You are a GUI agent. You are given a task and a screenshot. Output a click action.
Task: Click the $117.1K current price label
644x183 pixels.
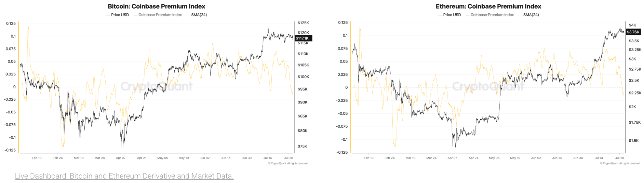tap(303, 38)
